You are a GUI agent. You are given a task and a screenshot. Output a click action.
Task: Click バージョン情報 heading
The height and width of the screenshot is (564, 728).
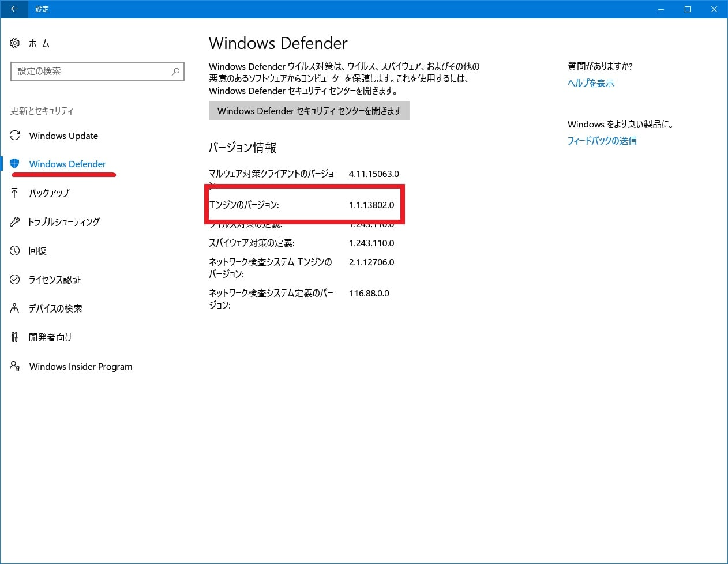[x=242, y=148]
